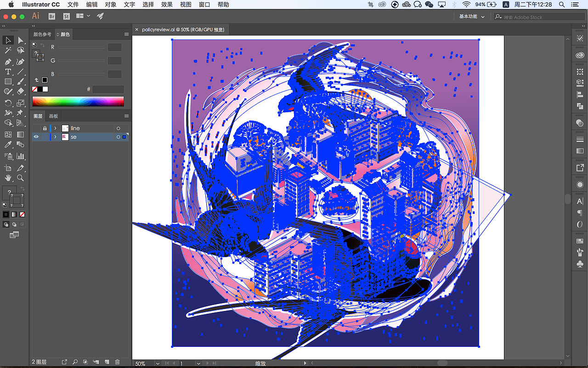Image resolution: width=588 pixels, height=368 pixels.
Task: Open the 文件 menu
Action: pos(73,5)
